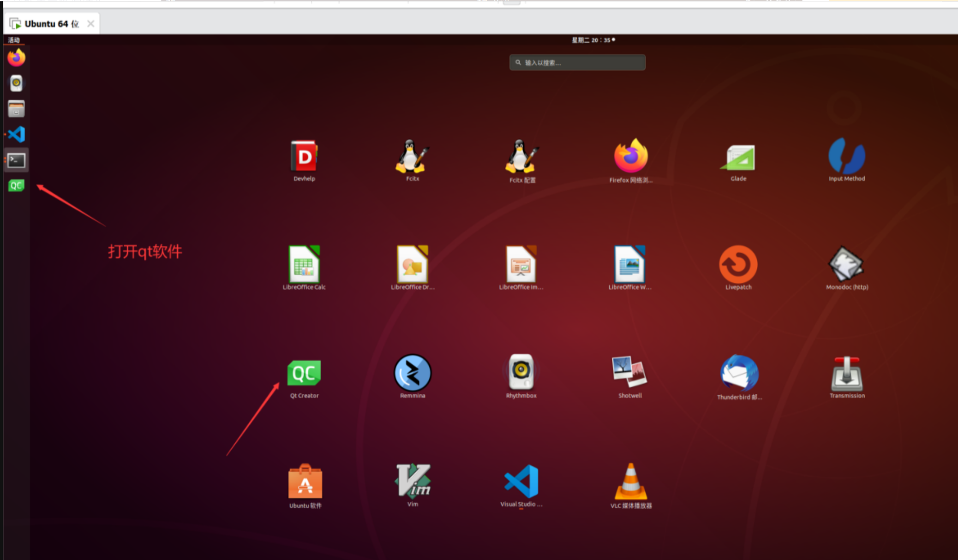Screen dimensions: 958x560
Task: Click the search applications field
Action: [x=577, y=63]
